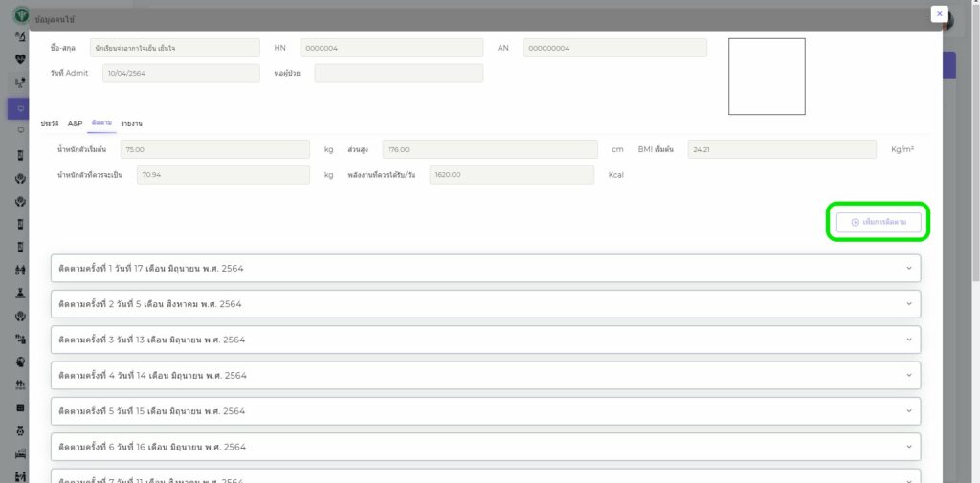Select the ติดตาม tab
Screen dimensions: 980x483
click(x=102, y=124)
